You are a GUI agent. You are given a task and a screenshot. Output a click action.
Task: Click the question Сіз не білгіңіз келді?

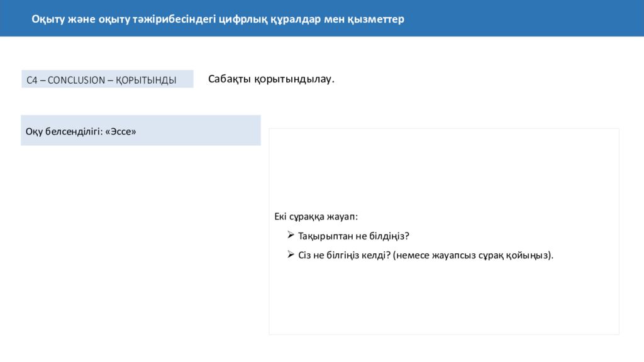[x=344, y=255]
